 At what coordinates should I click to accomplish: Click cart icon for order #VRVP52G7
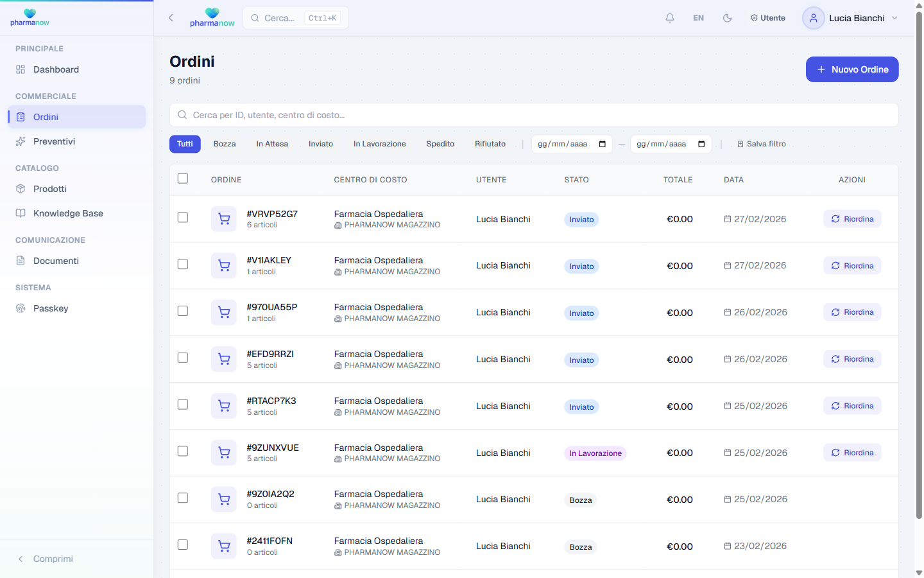point(224,219)
